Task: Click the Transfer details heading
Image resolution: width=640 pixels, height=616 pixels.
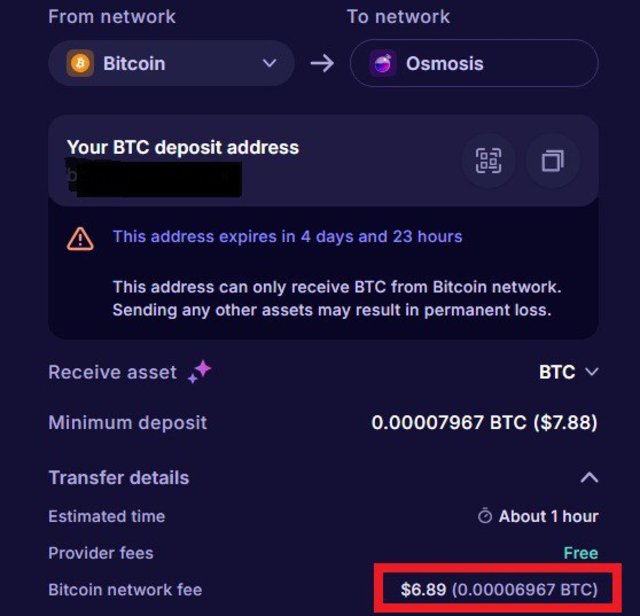Action: click(119, 478)
